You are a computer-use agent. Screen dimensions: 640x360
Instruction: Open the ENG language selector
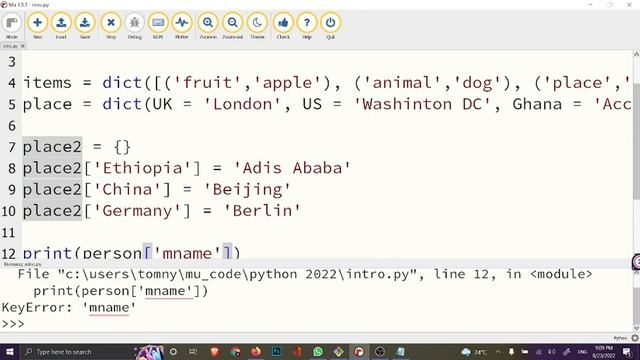click(582, 352)
